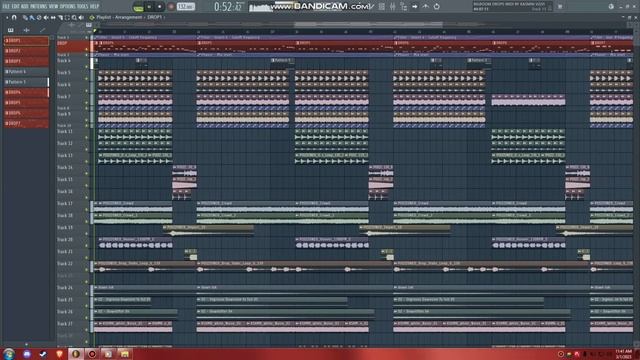
Task: Show patterns in the picker panel
Action: (x=11, y=30)
